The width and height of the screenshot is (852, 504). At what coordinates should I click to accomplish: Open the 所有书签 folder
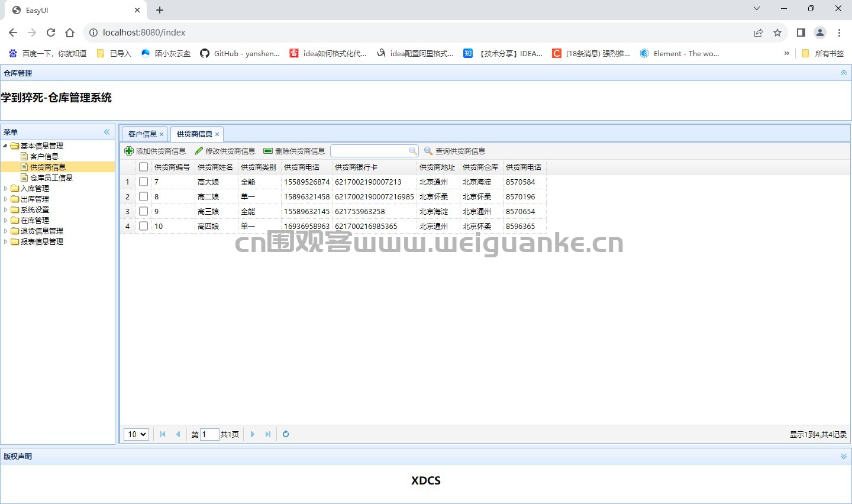click(x=822, y=53)
